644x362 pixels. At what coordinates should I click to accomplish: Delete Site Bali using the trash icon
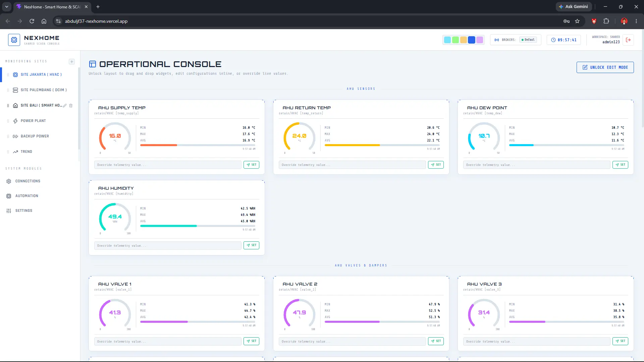pos(71,106)
